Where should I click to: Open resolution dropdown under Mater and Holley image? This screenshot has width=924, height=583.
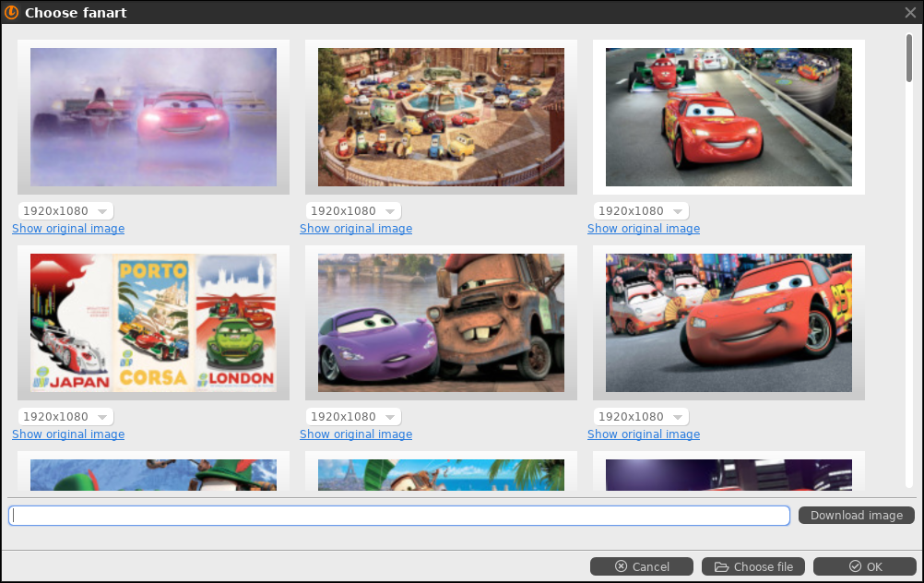[x=353, y=417]
